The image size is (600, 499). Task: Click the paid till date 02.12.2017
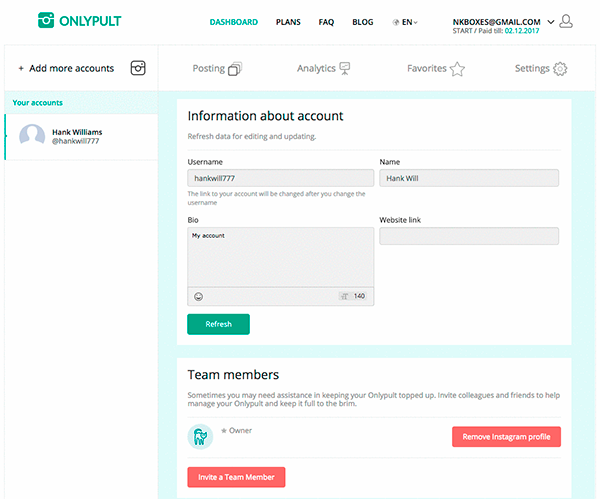click(x=522, y=31)
